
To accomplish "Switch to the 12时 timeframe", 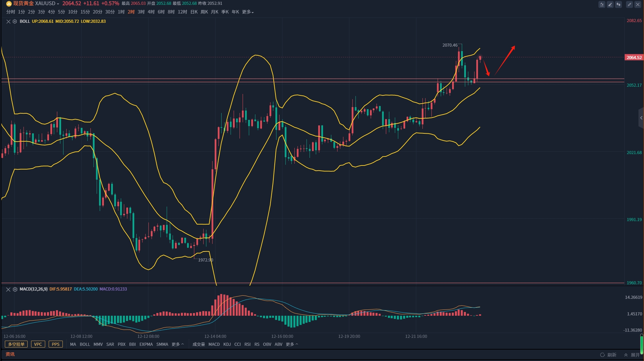I will (x=182, y=12).
